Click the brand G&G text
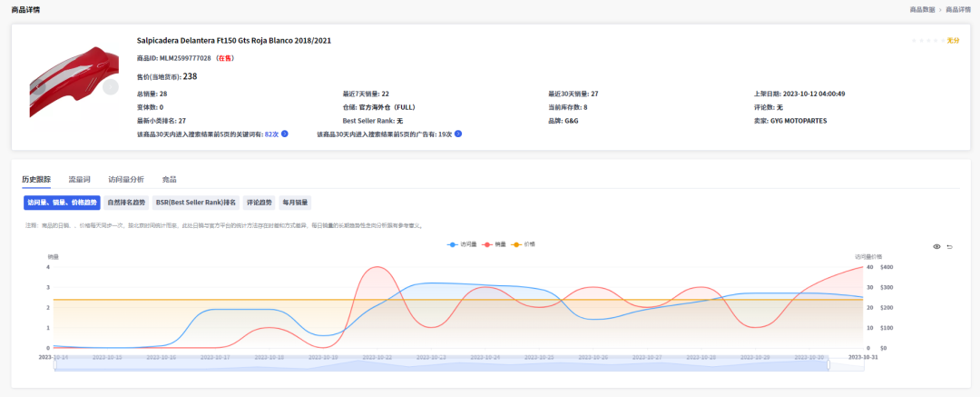Image resolution: width=980 pixels, height=397 pixels. tap(572, 121)
